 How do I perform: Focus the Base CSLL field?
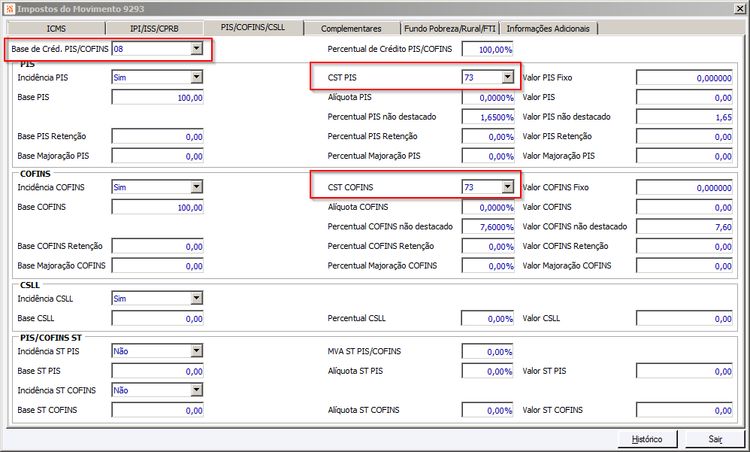157,319
